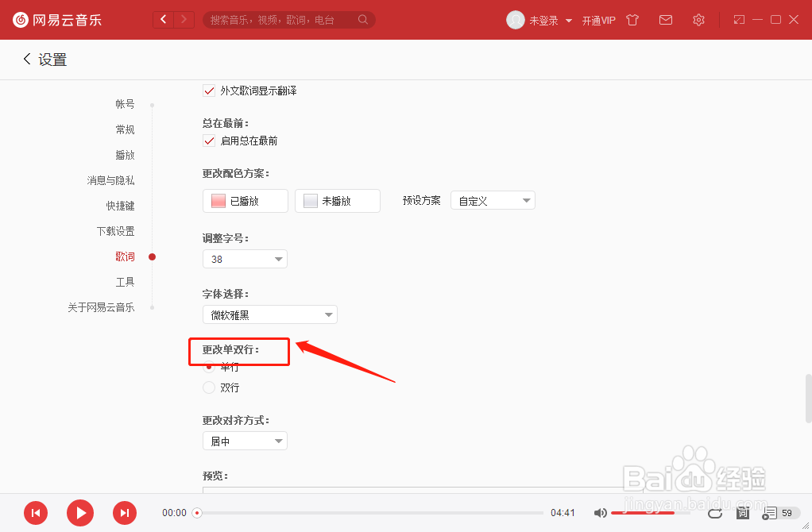Open the desktop lyrics icon

743,513
